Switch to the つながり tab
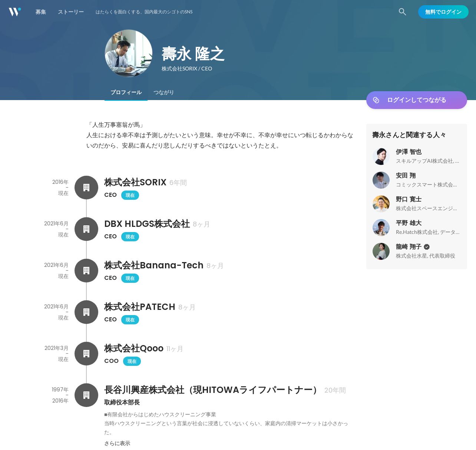The image size is (476, 450). 163,92
